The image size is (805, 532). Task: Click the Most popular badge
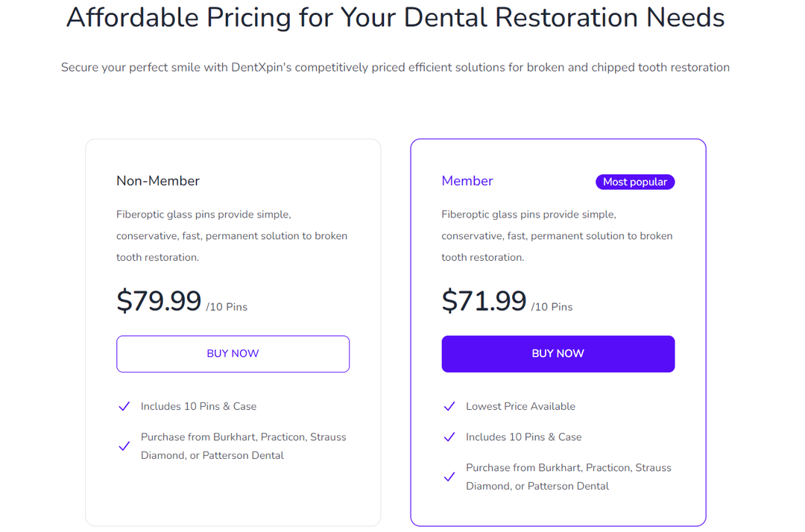pos(634,182)
